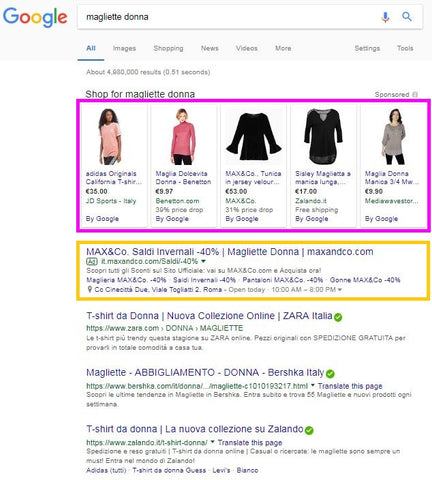Open Benetton pink turtleneck product image

point(183,137)
